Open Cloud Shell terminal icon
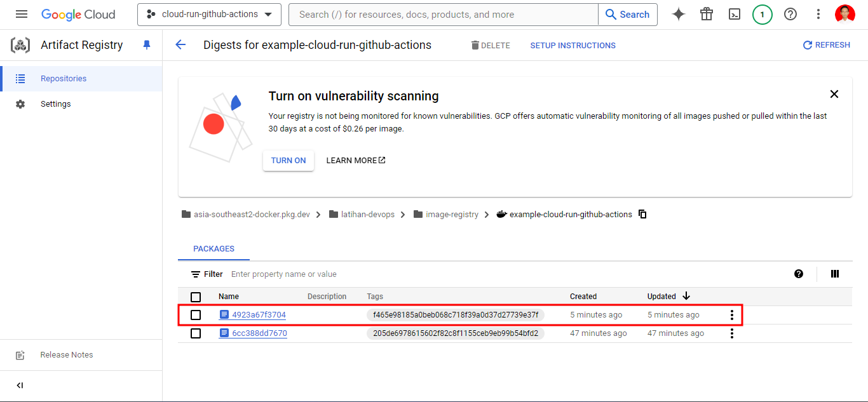This screenshot has width=868, height=402. pos(735,14)
